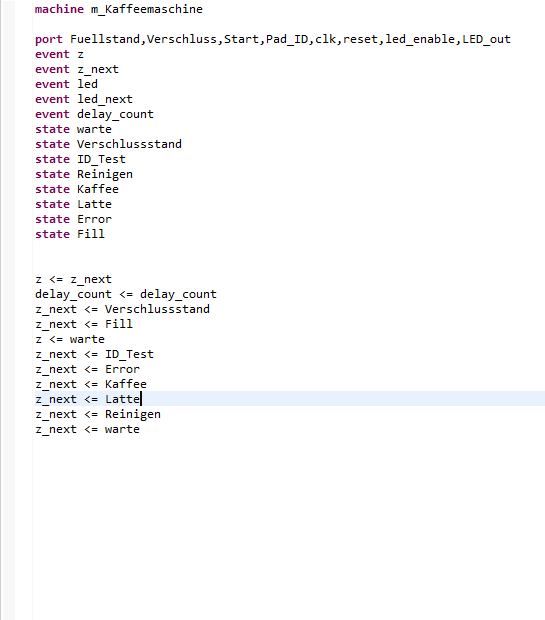Click the port keyword

pyautogui.click(x=49, y=40)
